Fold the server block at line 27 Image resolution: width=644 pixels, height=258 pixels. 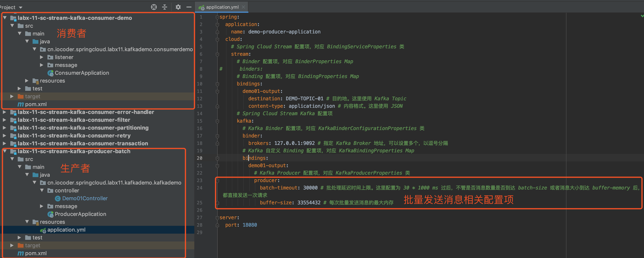[217, 218]
